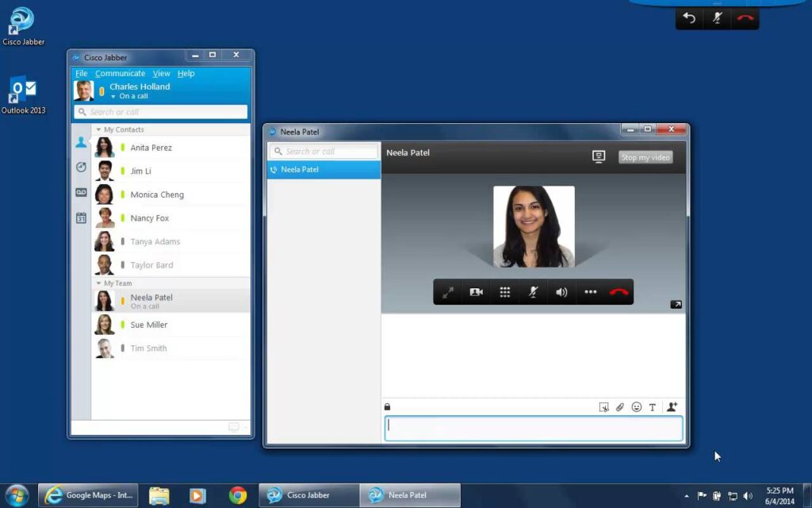
Task: Collapse the My Team group
Action: [98, 283]
